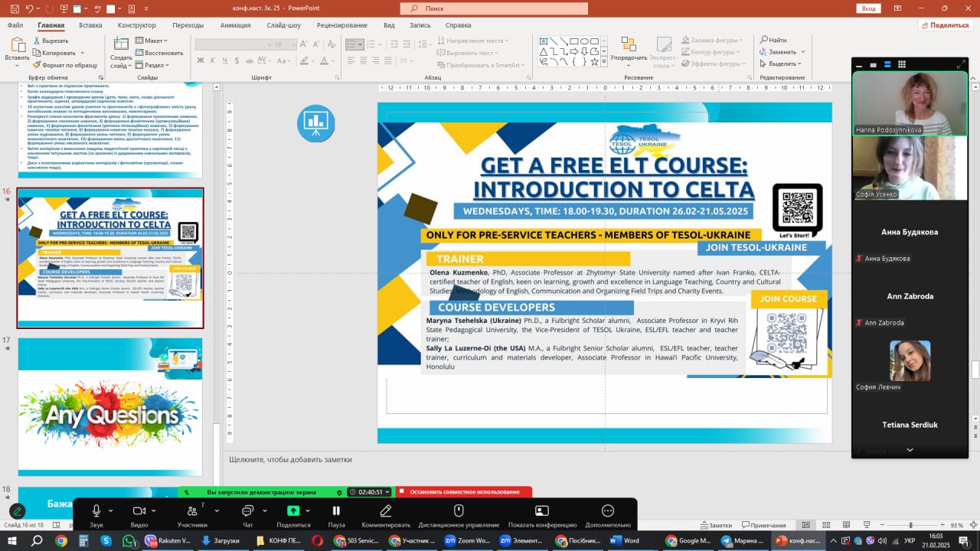Select the Any Questions slide 17 thumbnail
The width and height of the screenshot is (980, 551).
point(110,406)
